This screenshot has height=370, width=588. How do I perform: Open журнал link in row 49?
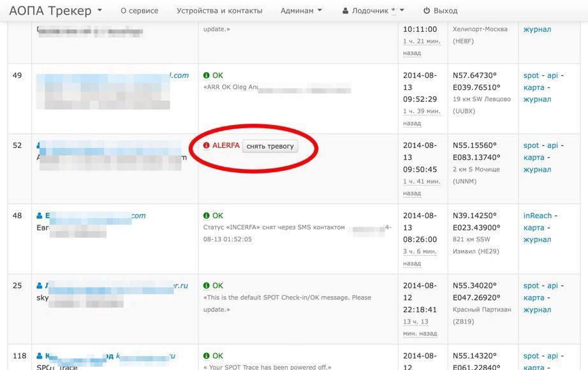[537, 100]
